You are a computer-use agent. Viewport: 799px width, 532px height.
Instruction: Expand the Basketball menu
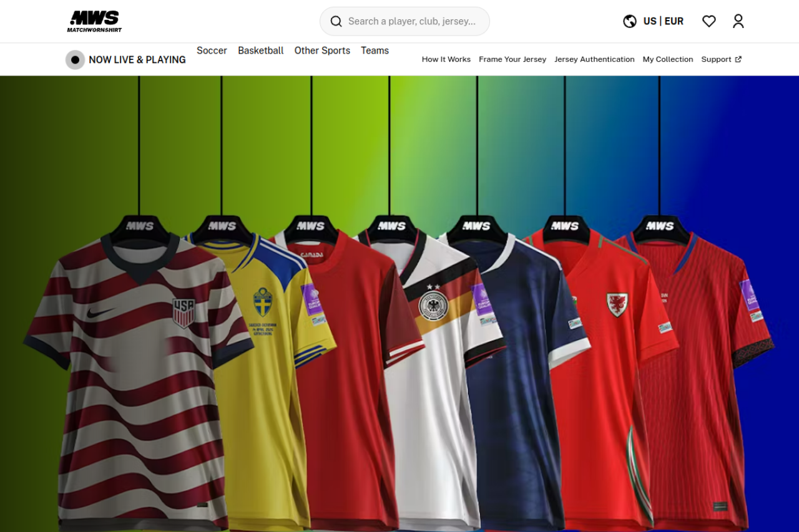[260, 51]
